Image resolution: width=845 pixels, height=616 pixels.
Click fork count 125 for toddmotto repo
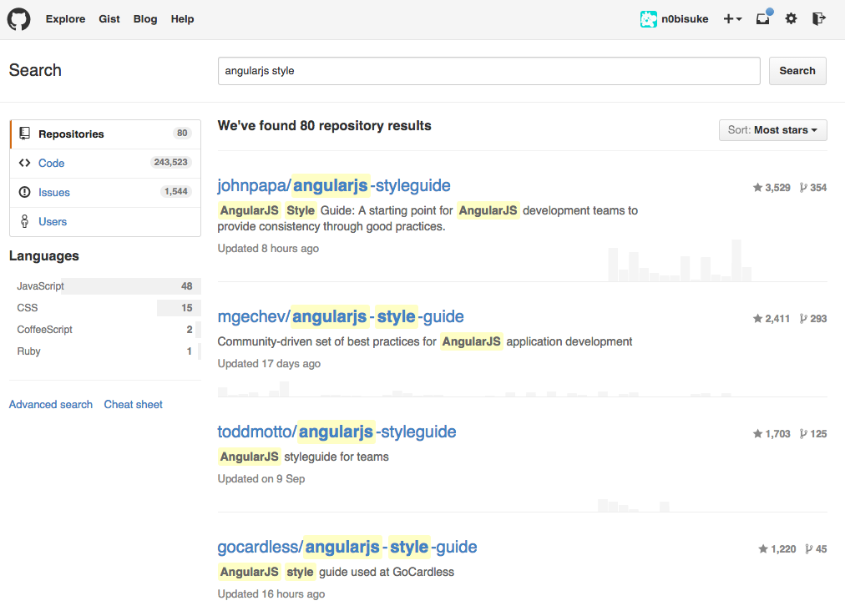coord(813,434)
